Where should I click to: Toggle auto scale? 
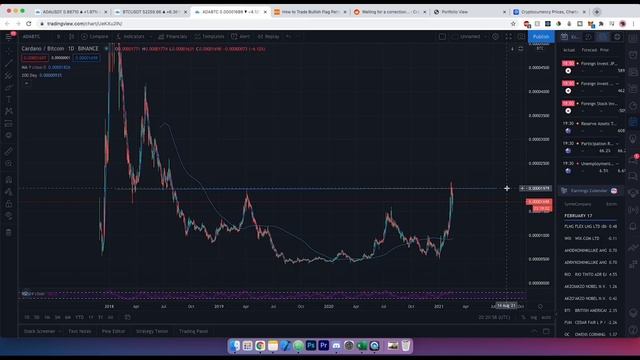point(546,317)
